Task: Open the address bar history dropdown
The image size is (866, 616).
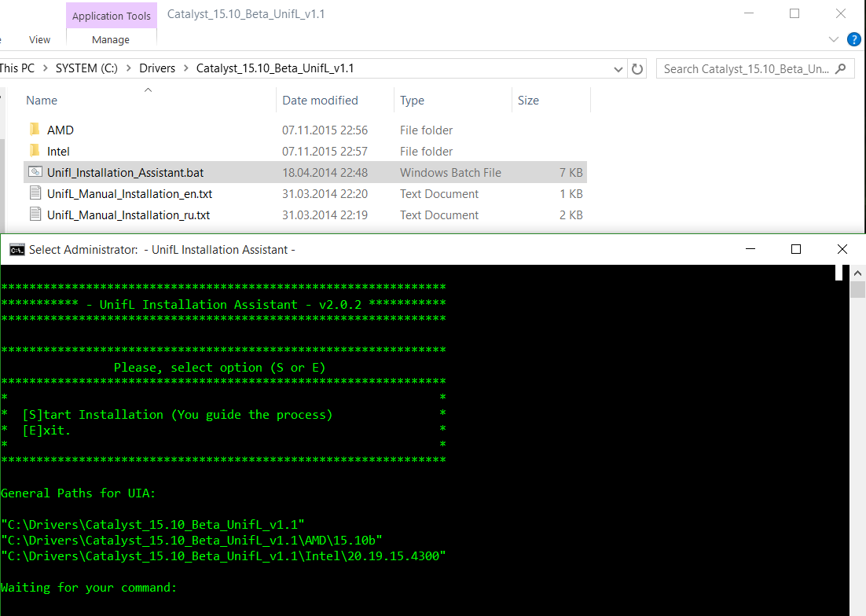Action: 618,69
